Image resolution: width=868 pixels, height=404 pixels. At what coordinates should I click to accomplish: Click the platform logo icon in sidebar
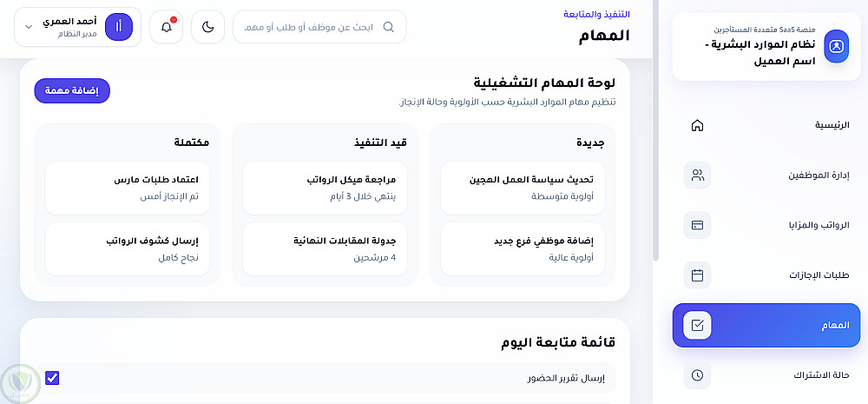click(x=836, y=46)
